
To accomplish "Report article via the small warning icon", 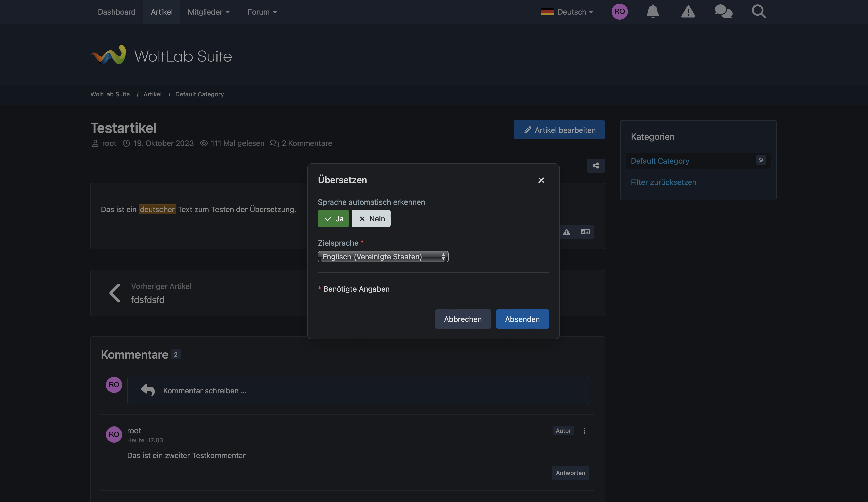I will click(567, 232).
